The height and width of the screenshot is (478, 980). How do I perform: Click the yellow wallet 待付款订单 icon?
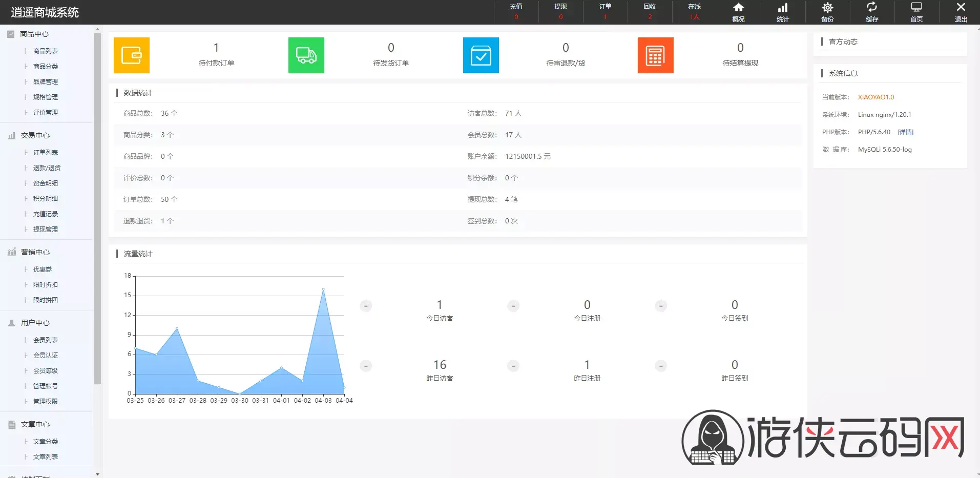point(132,55)
